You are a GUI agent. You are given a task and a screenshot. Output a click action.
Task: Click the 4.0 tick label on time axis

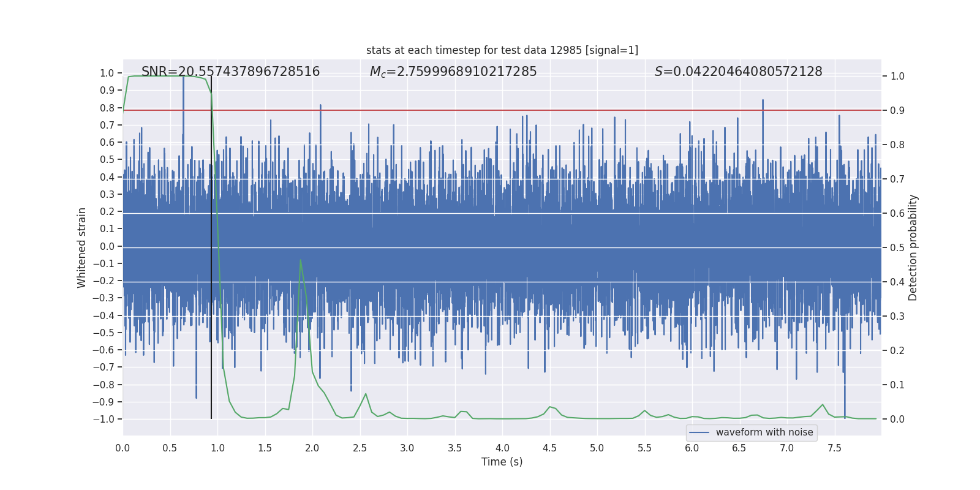(502, 448)
